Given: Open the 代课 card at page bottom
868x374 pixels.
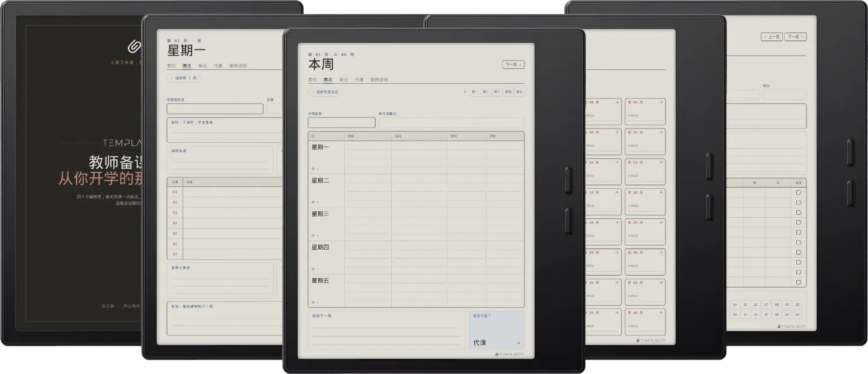Looking at the screenshot, I should click(496, 330).
